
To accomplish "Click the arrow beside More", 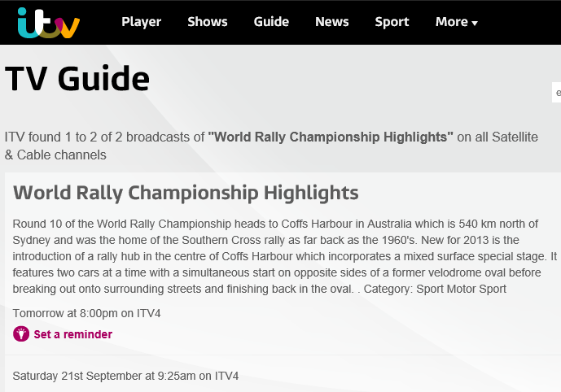I will (x=475, y=24).
